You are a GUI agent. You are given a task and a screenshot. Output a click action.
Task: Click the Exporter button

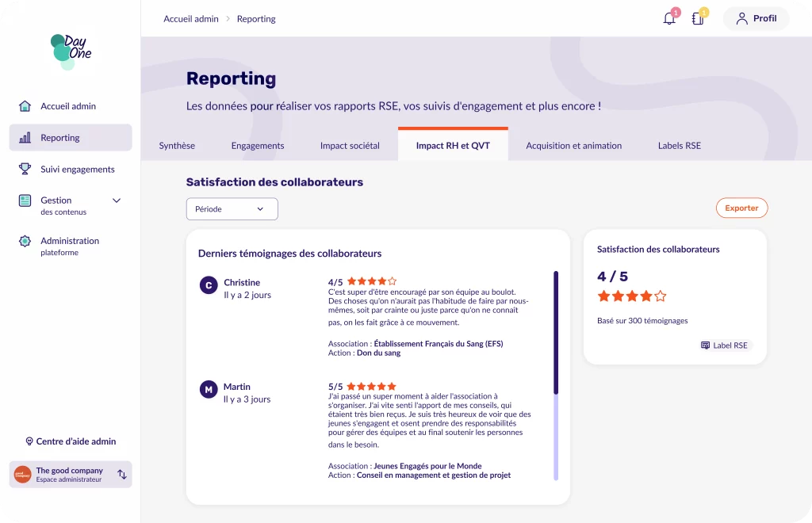point(741,208)
